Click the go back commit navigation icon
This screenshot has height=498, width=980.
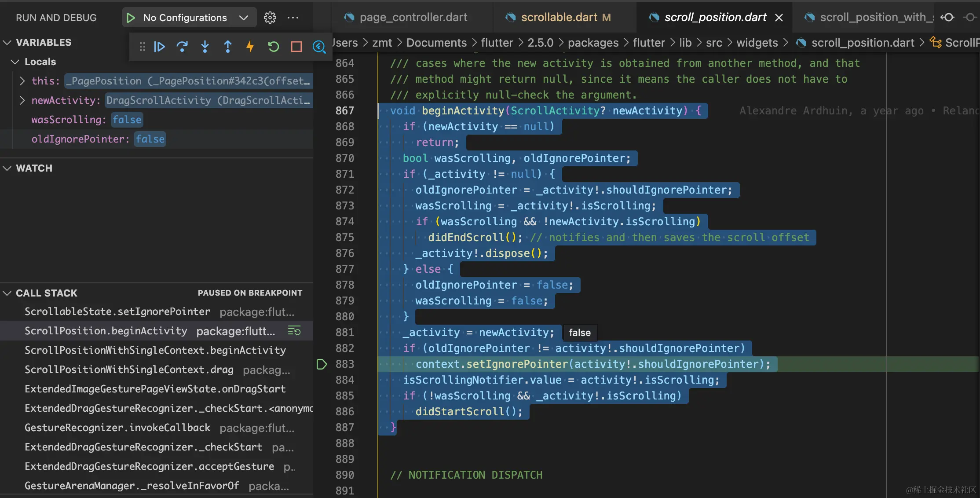pyautogui.click(x=947, y=18)
